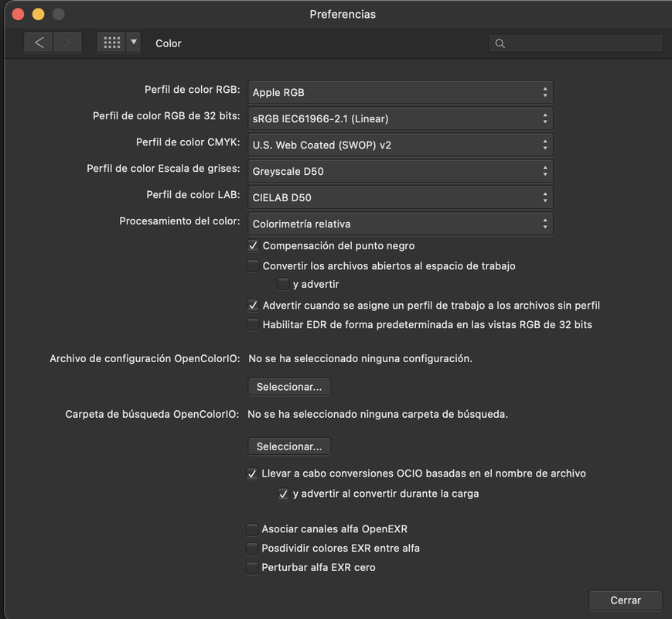Click the yellow minimize window button
The image size is (672, 619).
pos(38,14)
